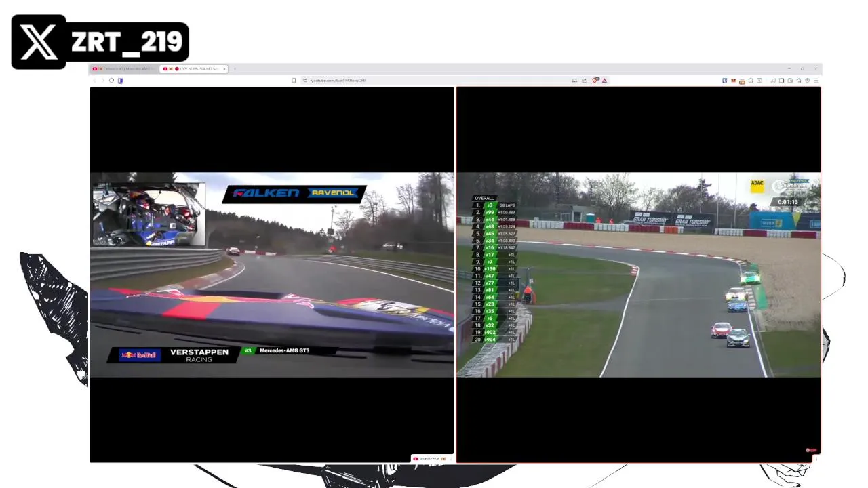Click the music note toolbar icon

[x=773, y=81]
